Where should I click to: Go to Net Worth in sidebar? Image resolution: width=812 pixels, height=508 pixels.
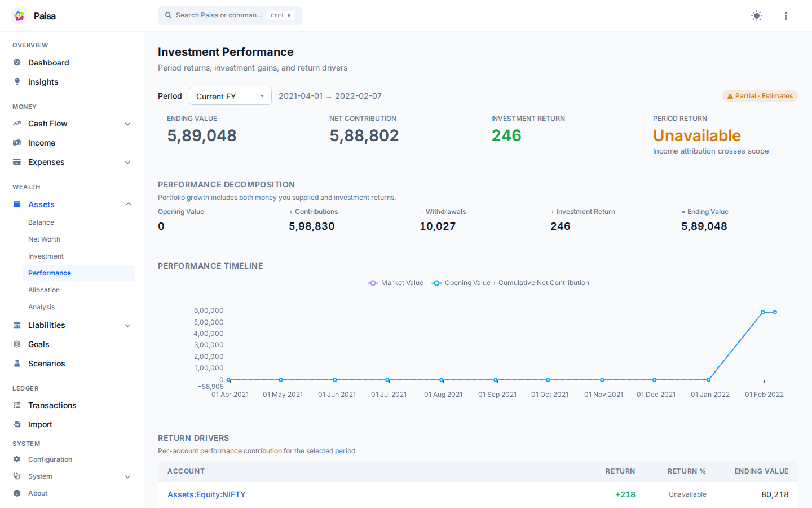(44, 239)
